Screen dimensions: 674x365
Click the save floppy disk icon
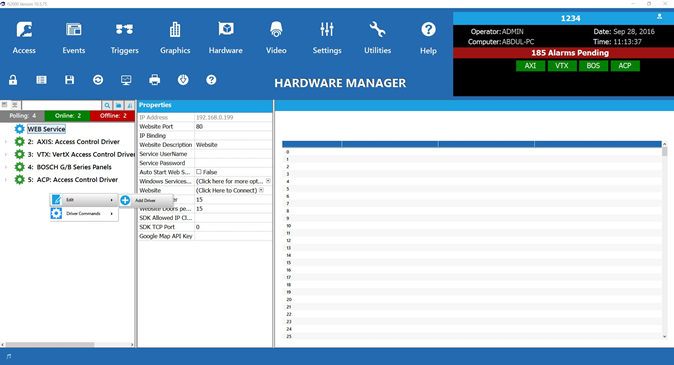tap(69, 80)
